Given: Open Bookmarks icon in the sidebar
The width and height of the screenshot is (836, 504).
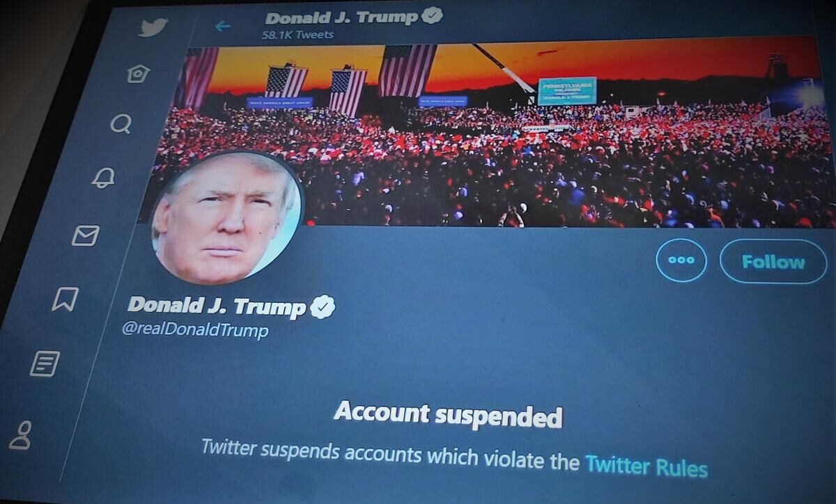Looking at the screenshot, I should pos(65,299).
